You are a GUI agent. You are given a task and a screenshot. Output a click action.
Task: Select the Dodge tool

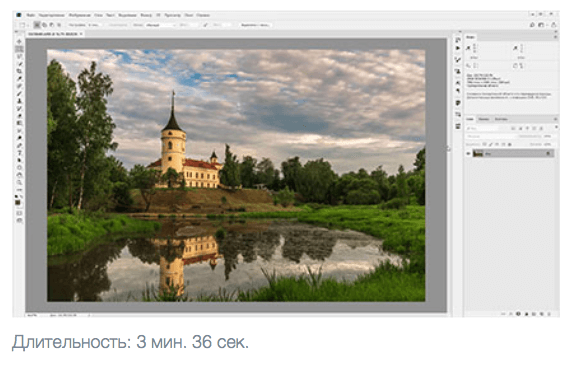pyautogui.click(x=19, y=137)
